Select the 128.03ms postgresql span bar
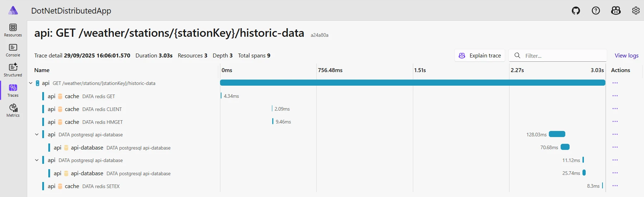The height and width of the screenshot is (197, 644). click(557, 134)
